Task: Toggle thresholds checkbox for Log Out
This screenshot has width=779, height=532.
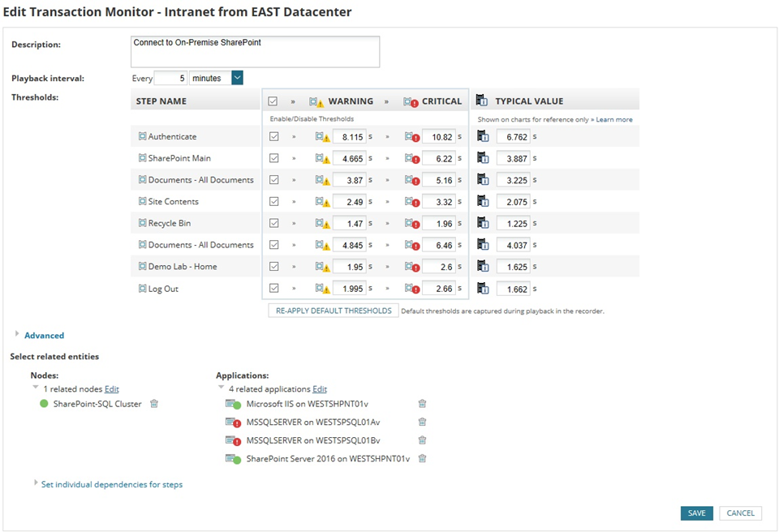Action: (273, 288)
